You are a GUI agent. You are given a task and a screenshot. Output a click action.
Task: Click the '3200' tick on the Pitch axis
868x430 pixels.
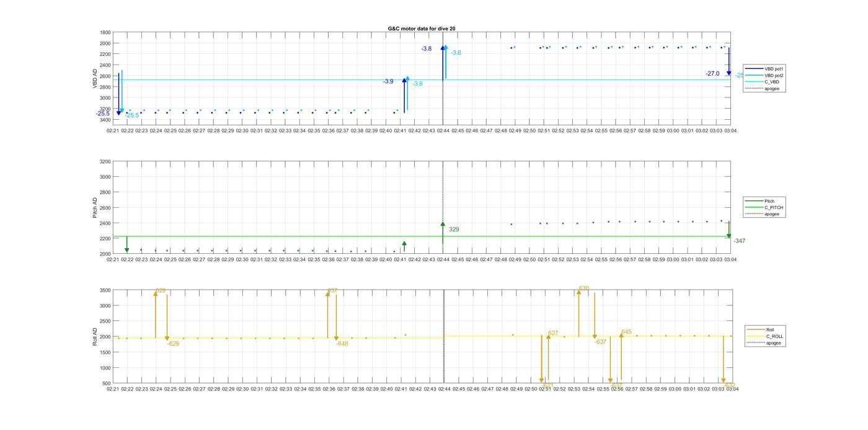[x=105, y=161]
